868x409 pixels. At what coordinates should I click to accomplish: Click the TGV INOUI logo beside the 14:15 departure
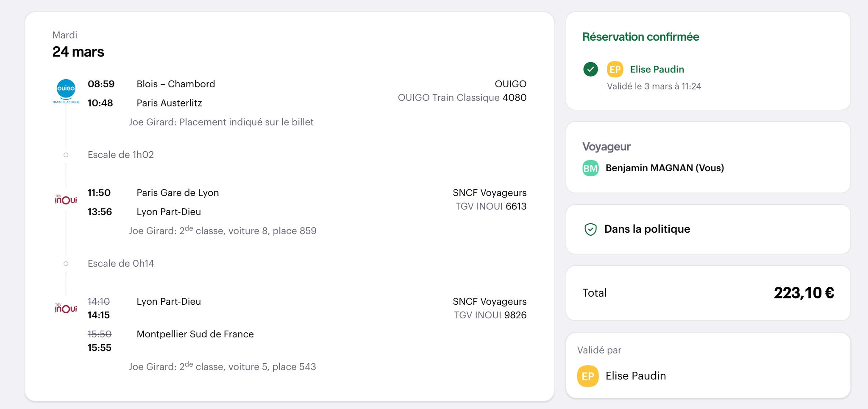click(x=66, y=308)
